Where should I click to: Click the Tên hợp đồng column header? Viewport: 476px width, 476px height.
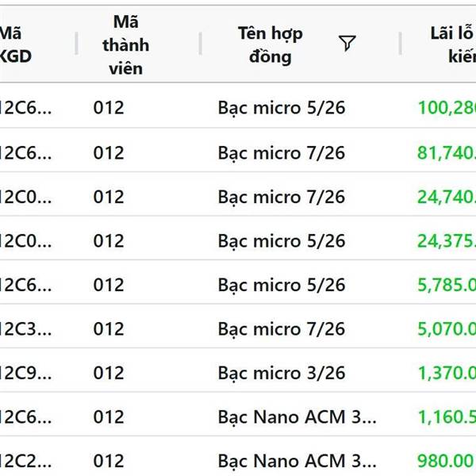click(270, 44)
